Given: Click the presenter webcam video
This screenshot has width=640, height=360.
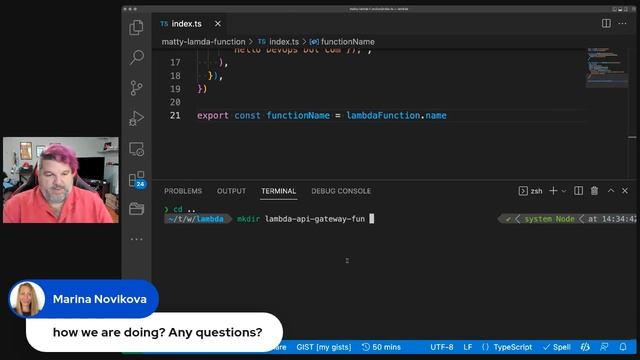Looking at the screenshot, I should (x=61, y=180).
